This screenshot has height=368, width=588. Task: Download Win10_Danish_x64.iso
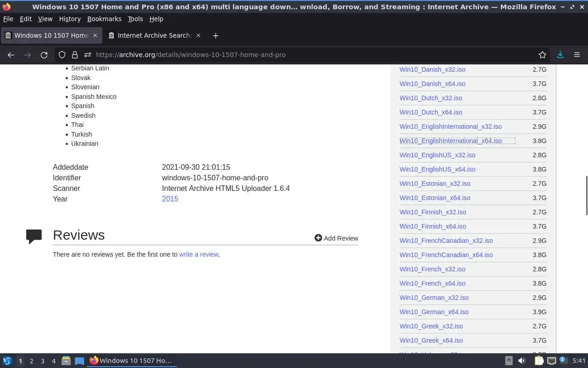click(x=432, y=84)
